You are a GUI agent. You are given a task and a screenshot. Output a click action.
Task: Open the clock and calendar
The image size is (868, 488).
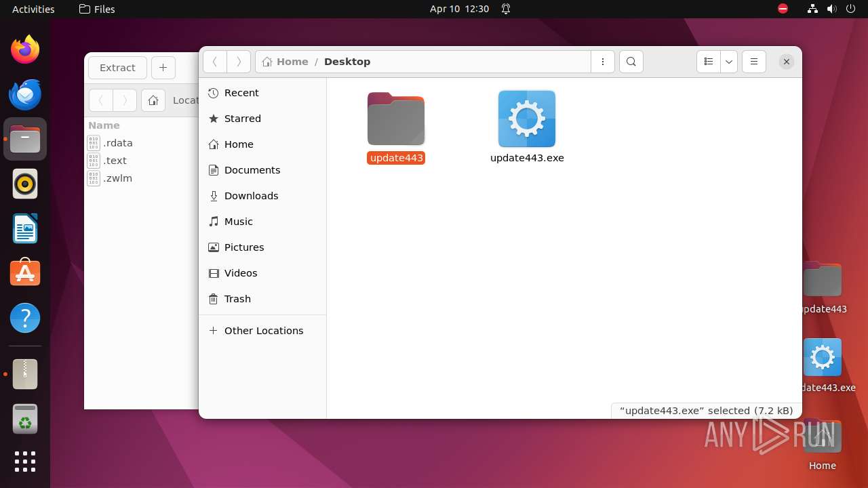pos(459,9)
